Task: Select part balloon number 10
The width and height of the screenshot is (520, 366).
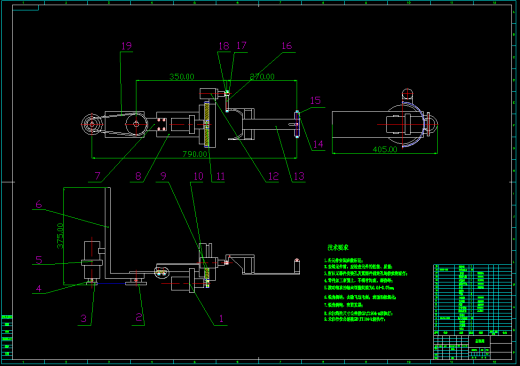Action: click(x=198, y=176)
